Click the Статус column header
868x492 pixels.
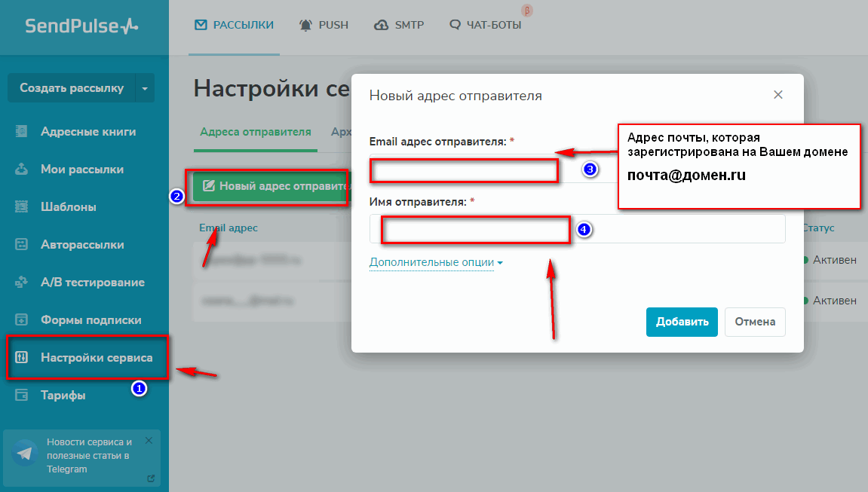click(x=818, y=228)
